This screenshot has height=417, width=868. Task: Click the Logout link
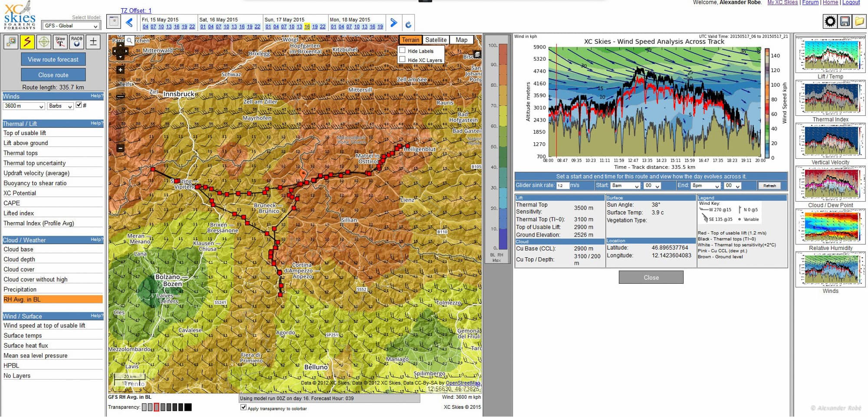(x=851, y=3)
